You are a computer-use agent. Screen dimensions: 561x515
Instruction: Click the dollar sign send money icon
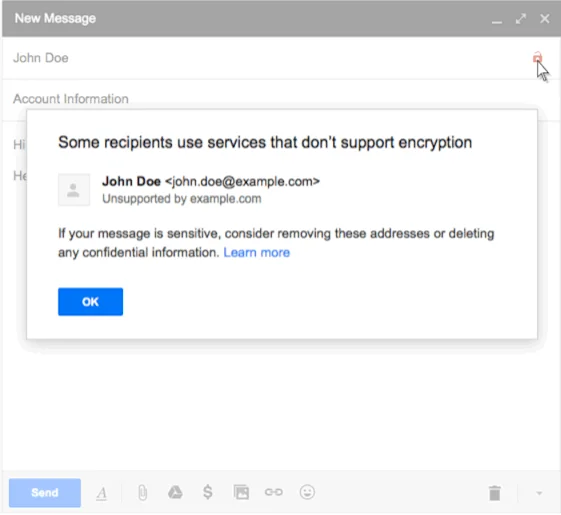[x=208, y=492]
